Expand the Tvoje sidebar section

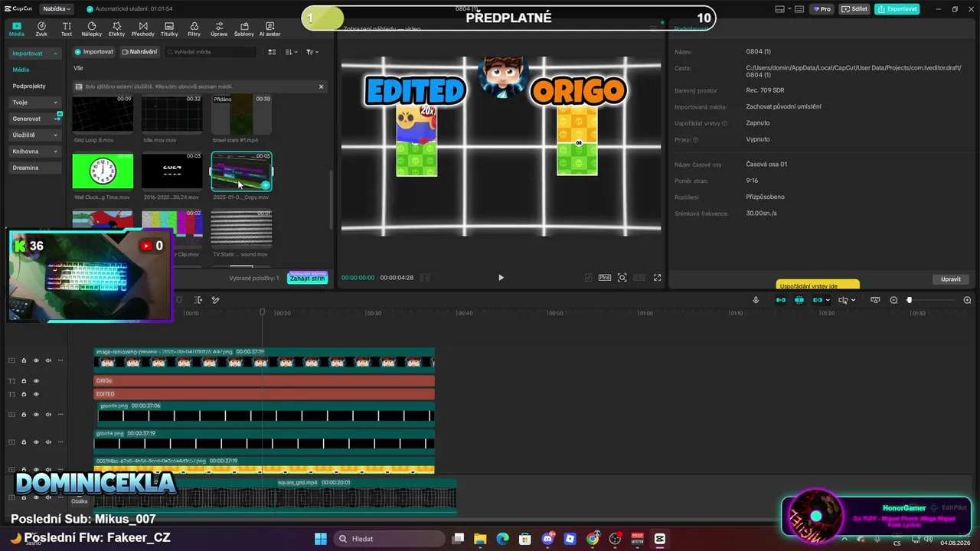point(55,103)
